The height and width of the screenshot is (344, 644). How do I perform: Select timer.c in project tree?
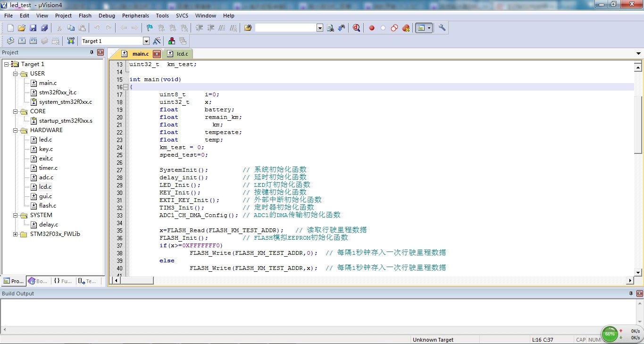[48, 168]
